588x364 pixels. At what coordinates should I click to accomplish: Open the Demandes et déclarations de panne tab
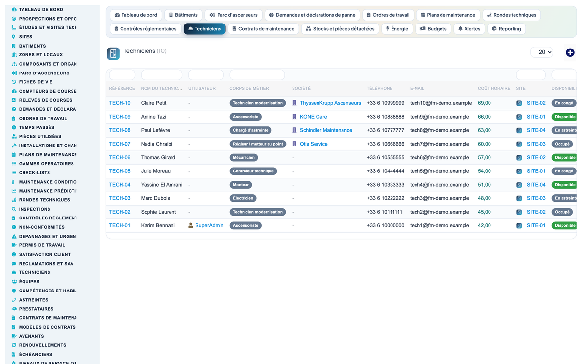pyautogui.click(x=312, y=15)
